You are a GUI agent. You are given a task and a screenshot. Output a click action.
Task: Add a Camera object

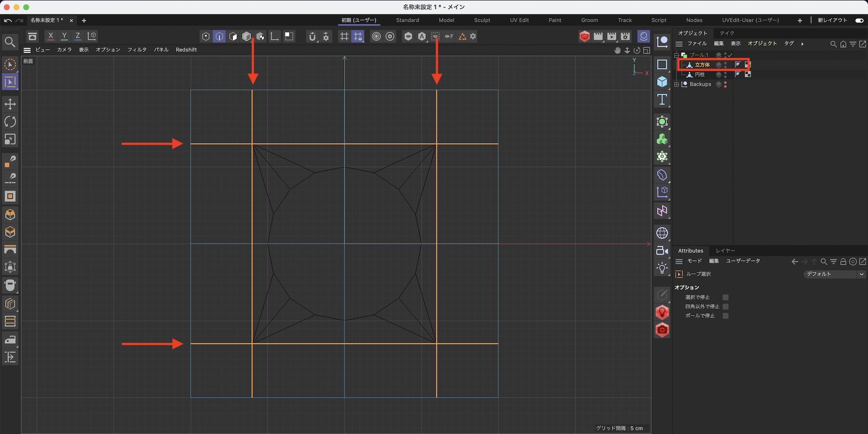point(662,251)
